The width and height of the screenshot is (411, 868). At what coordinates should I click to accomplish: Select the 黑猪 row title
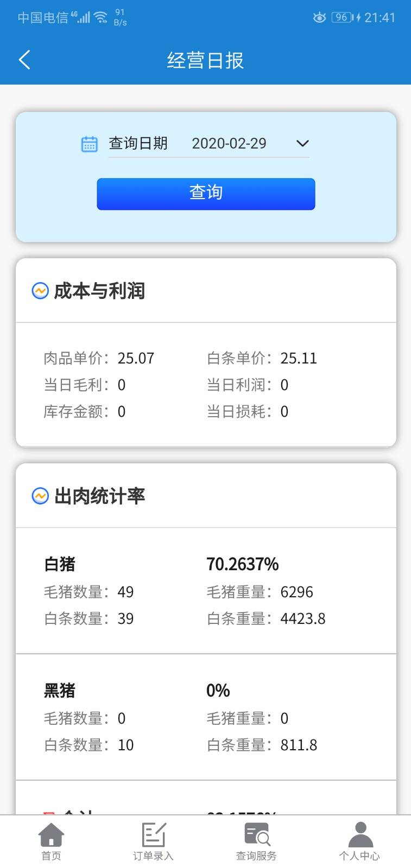(x=60, y=691)
